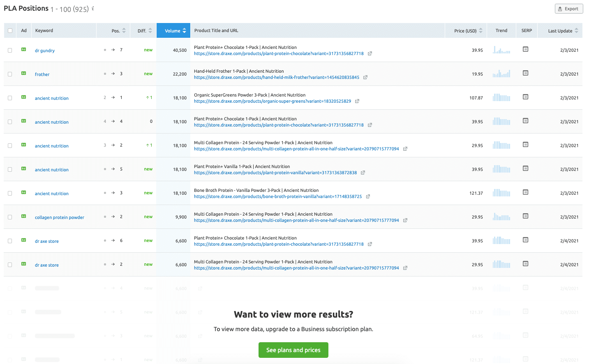Click the 'new' diff label in frother row
The height and width of the screenshot is (364, 589).
[148, 74]
